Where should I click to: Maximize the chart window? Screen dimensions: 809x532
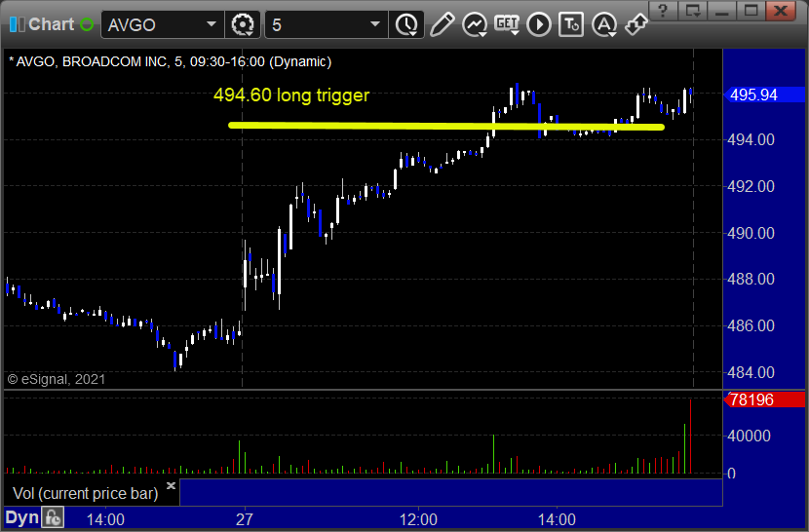[x=751, y=11]
